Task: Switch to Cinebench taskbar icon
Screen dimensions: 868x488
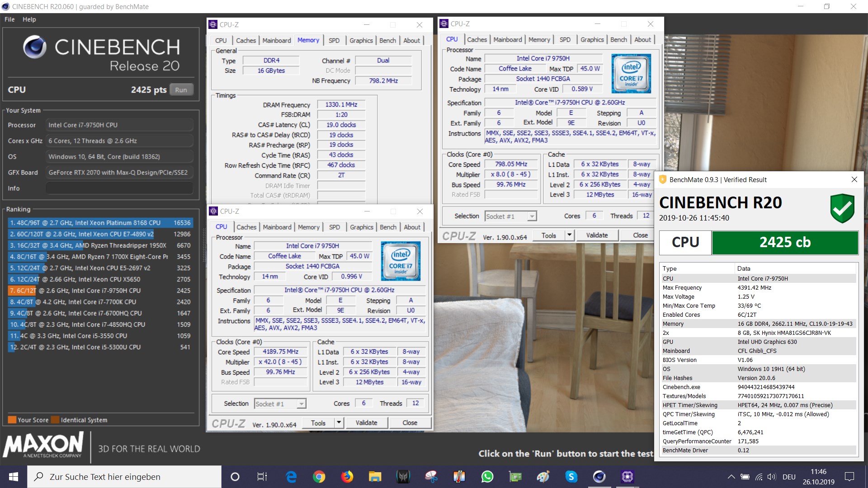Action: pos(599,477)
